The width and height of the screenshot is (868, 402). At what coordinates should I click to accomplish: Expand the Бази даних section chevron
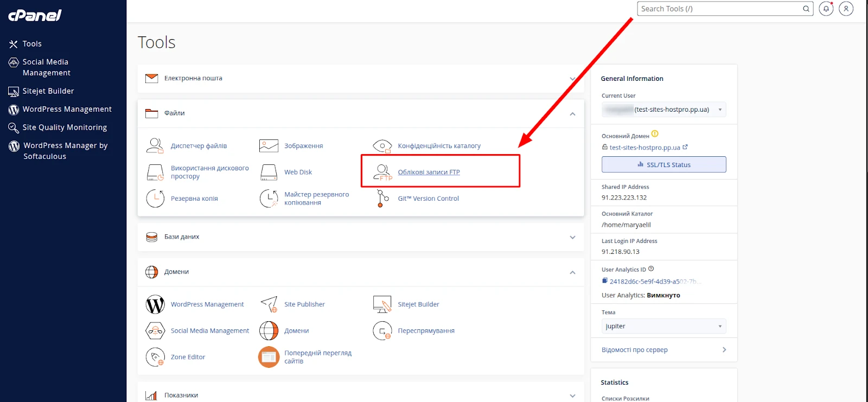[x=572, y=237]
